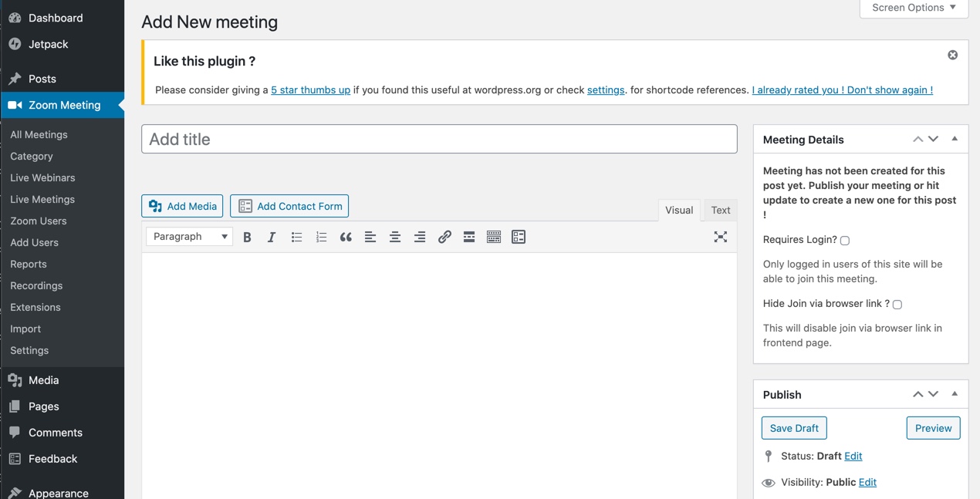Insert a numbered list

coord(321,238)
